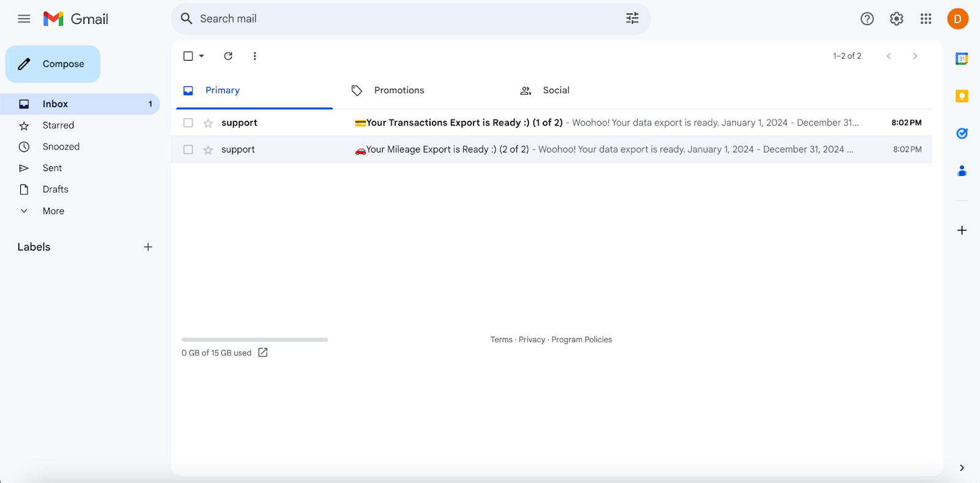Select the Transactions Export email checkbox
The height and width of the screenshot is (483, 980).
tap(188, 123)
